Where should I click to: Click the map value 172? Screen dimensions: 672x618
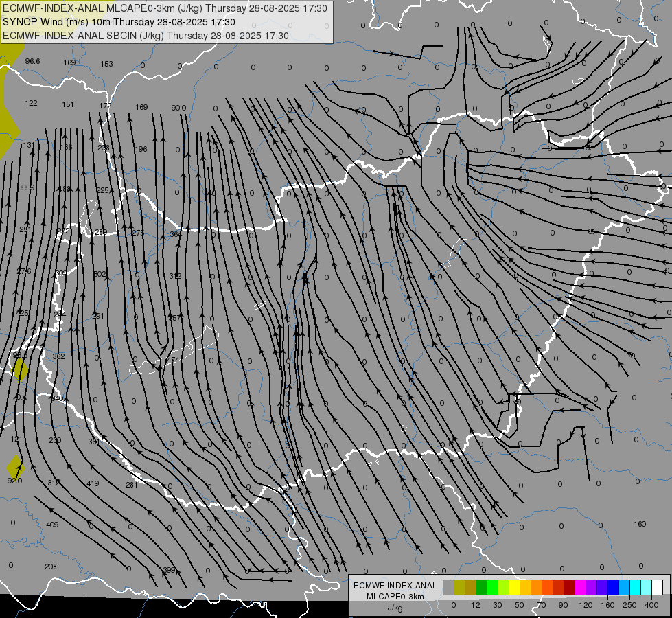105,106
